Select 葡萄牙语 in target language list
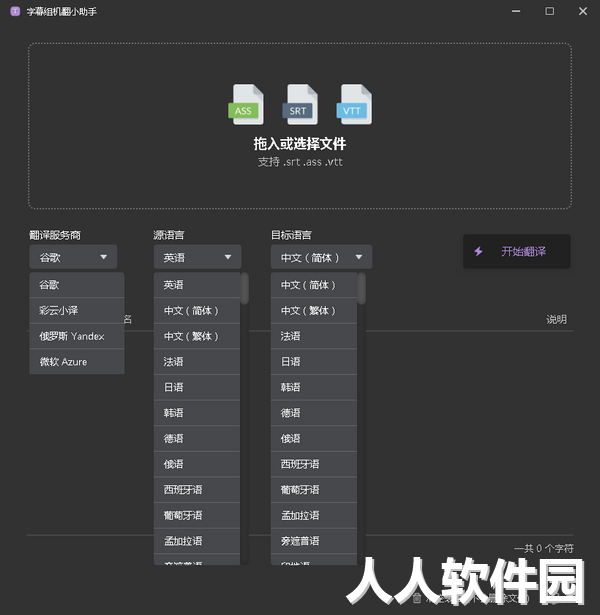 [x=314, y=489]
